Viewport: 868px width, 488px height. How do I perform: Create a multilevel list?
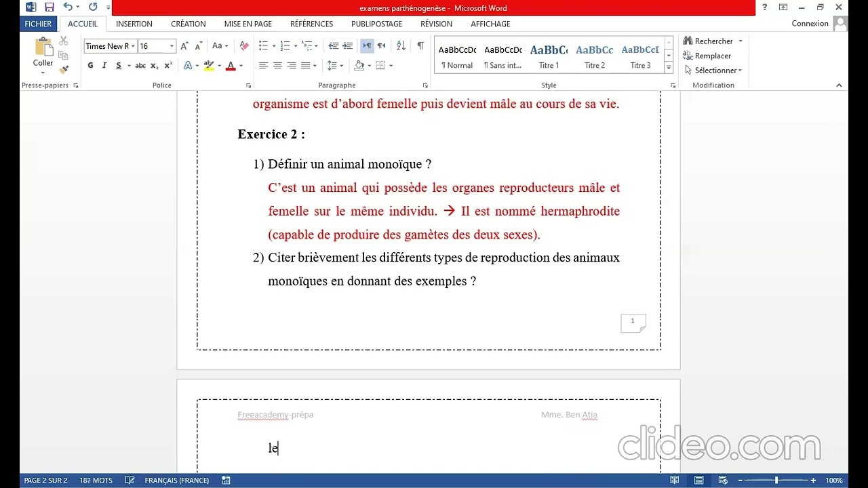[x=307, y=46]
